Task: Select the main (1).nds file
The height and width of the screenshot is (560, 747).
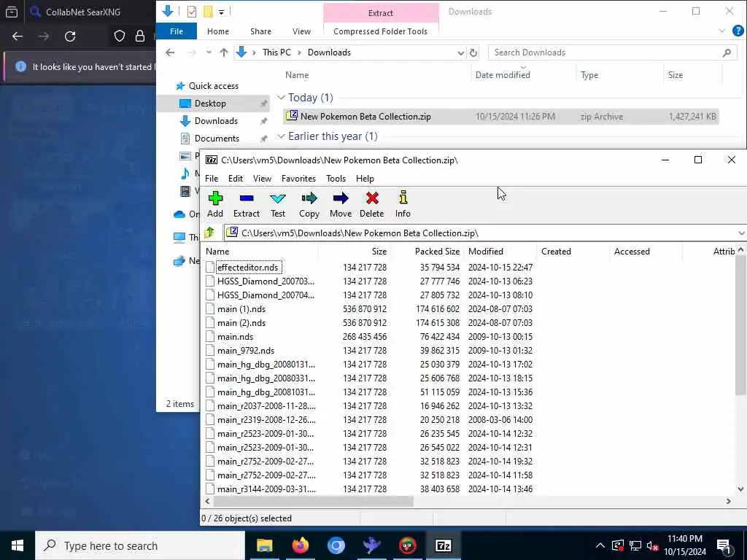Action: click(x=241, y=309)
